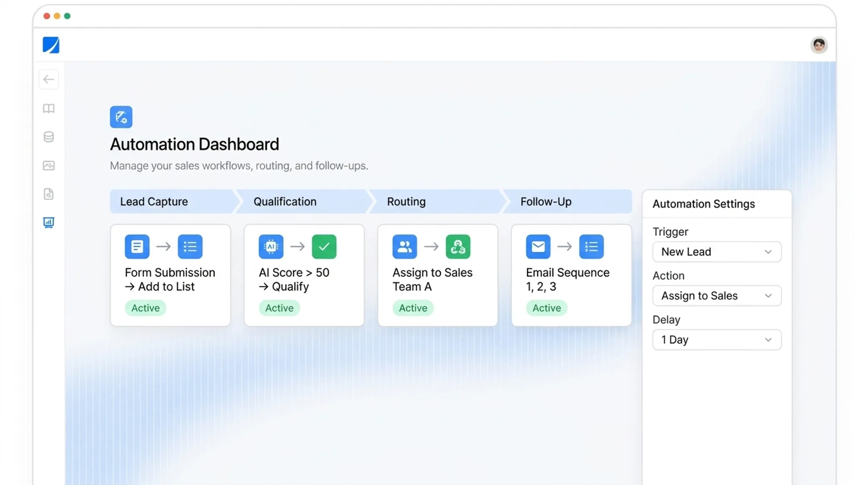Open the Assign to Sales Team A card title

(x=432, y=279)
